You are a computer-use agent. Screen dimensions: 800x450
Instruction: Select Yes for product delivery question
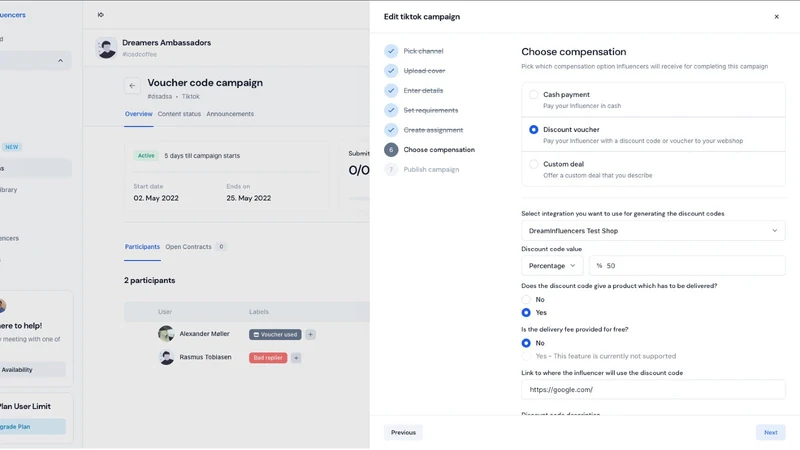(x=526, y=313)
